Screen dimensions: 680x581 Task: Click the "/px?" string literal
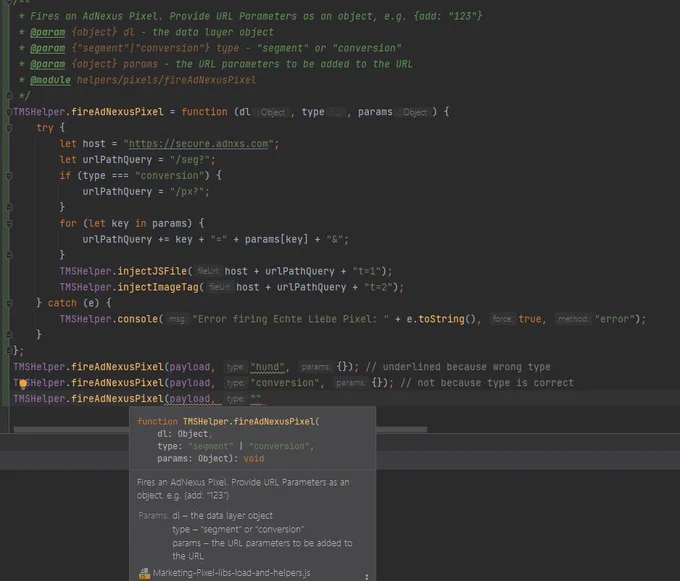187,192
